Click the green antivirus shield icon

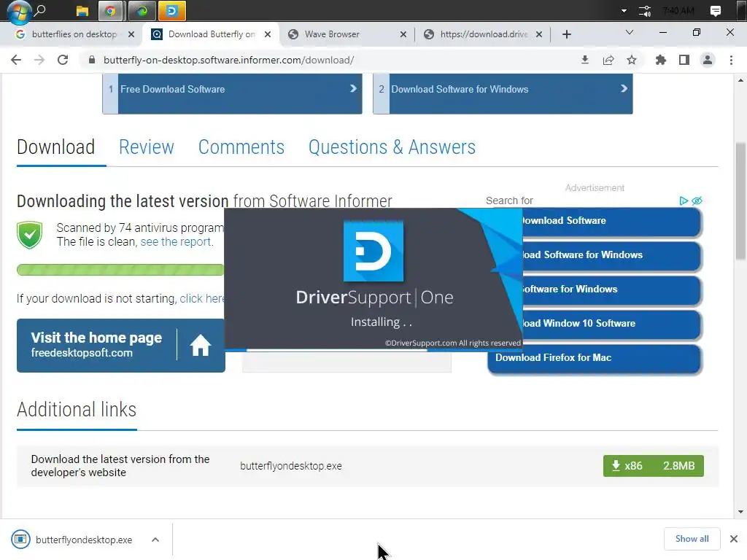[29, 235]
